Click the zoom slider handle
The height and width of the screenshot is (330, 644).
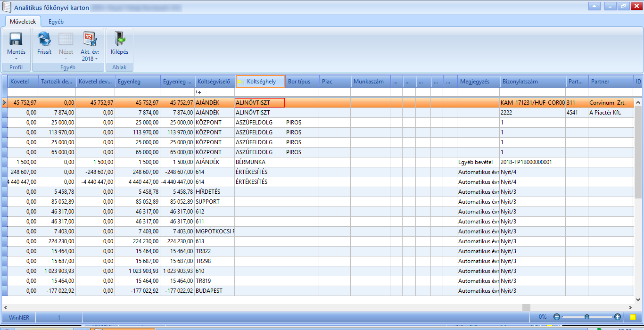click(587, 317)
